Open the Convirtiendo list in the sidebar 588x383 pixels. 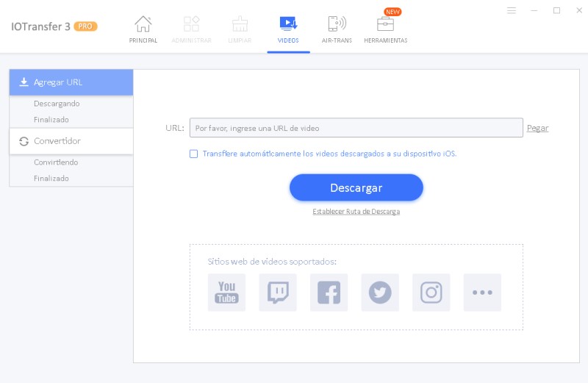pos(56,162)
